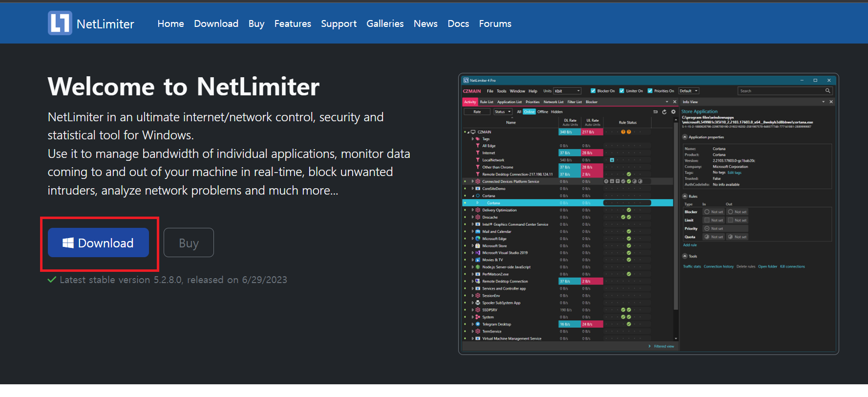Open Download in the top navigation bar
Screen dimensions: 868x397
216,23
